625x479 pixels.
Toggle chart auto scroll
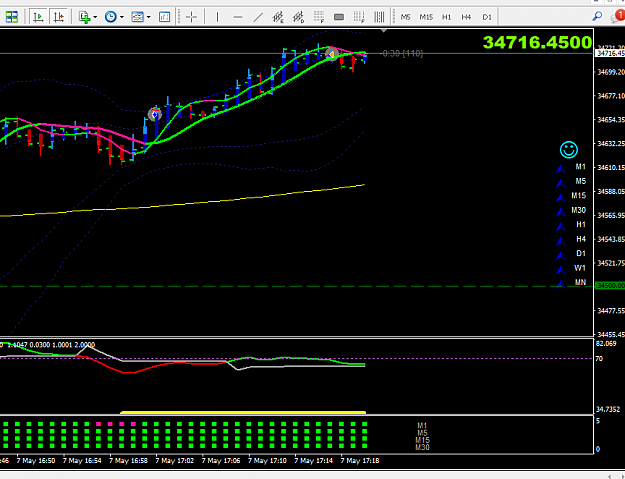(x=38, y=17)
